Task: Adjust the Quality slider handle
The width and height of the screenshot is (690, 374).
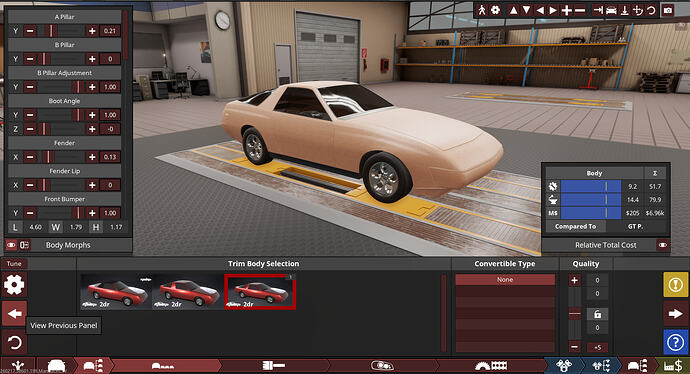Action: pyautogui.click(x=574, y=314)
